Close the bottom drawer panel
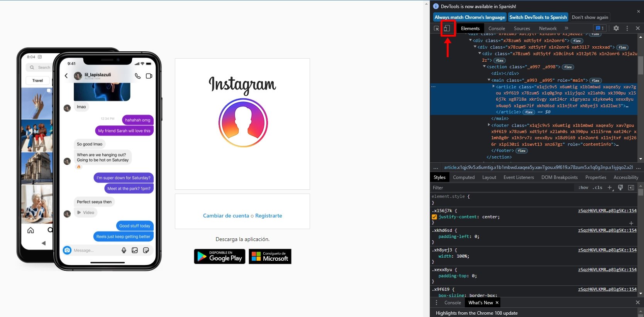The width and height of the screenshot is (644, 317). 638,303
